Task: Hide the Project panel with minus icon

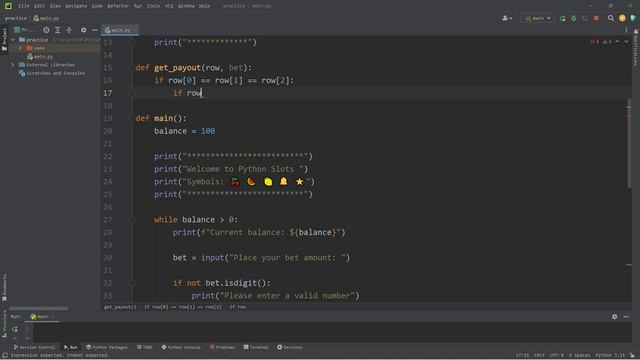Action: click(95, 30)
